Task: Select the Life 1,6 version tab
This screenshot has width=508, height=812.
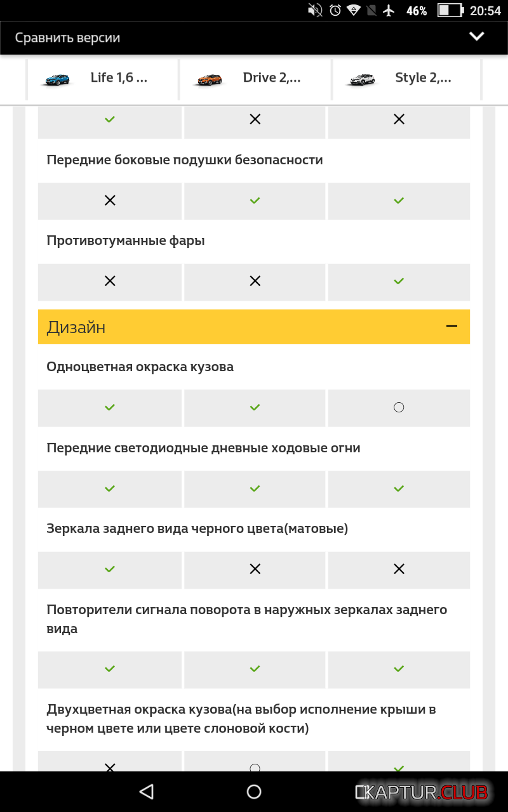Action: [x=119, y=78]
